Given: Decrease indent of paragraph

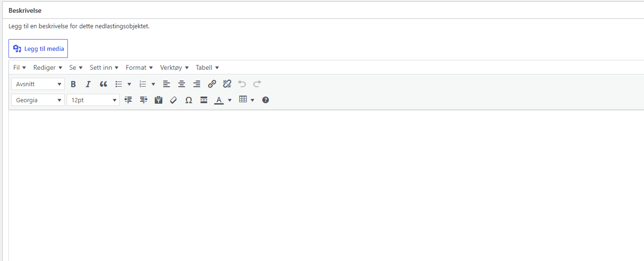Looking at the screenshot, I should click(x=128, y=100).
